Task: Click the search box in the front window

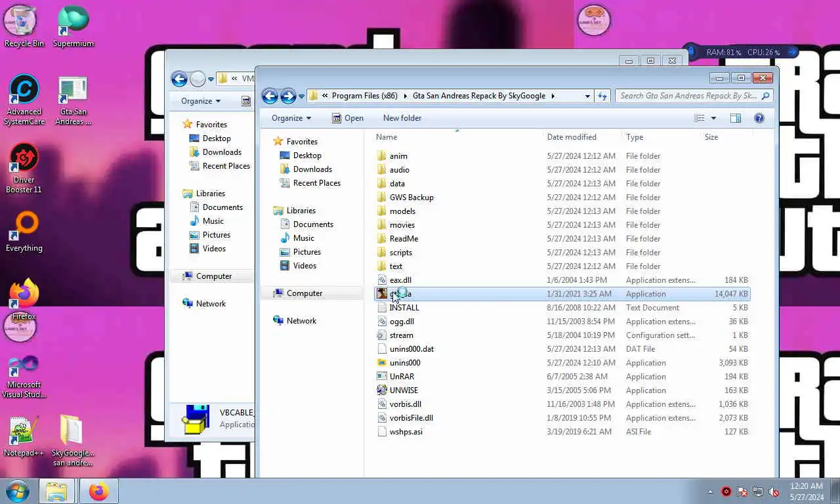Action: click(x=693, y=96)
